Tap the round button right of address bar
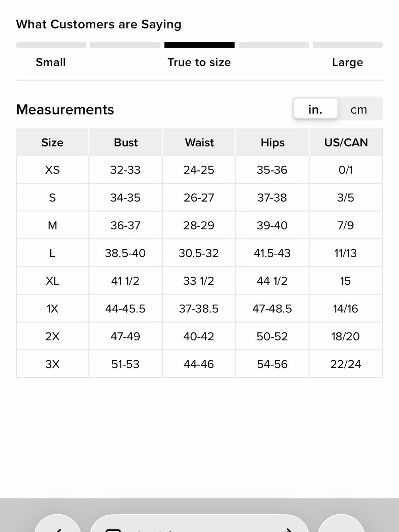The image size is (399, 532). tap(341, 524)
